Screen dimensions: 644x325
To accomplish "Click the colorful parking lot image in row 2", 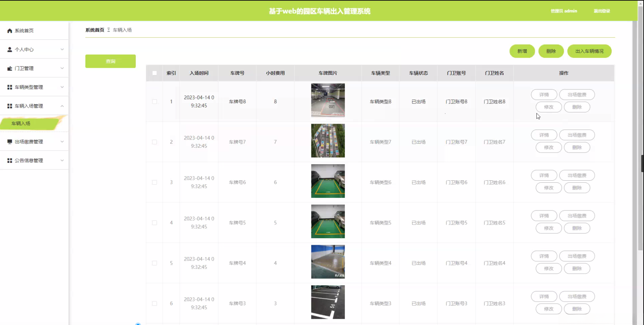I will [x=328, y=141].
